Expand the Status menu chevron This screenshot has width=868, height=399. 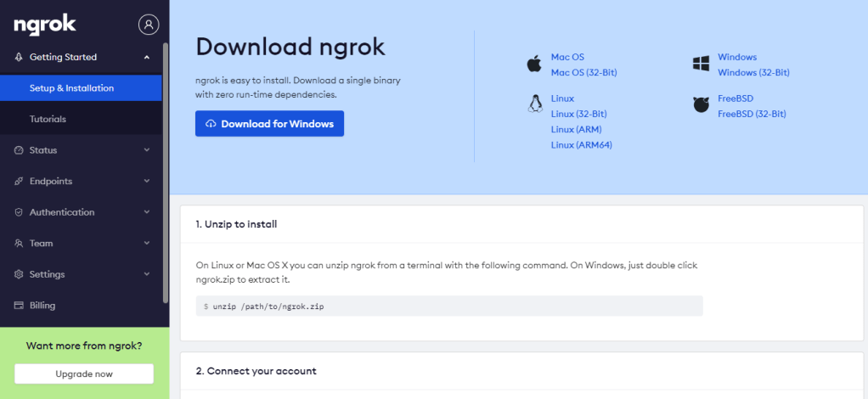(147, 150)
